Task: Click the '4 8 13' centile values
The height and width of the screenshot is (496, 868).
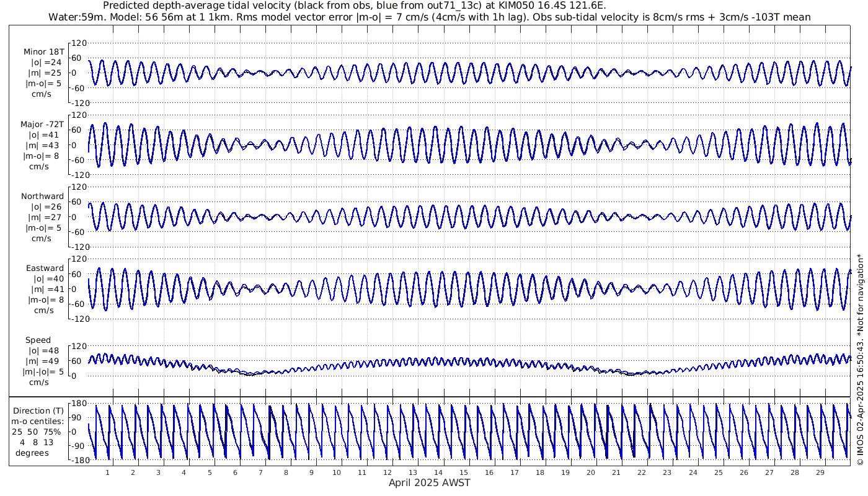Action: 38,443
